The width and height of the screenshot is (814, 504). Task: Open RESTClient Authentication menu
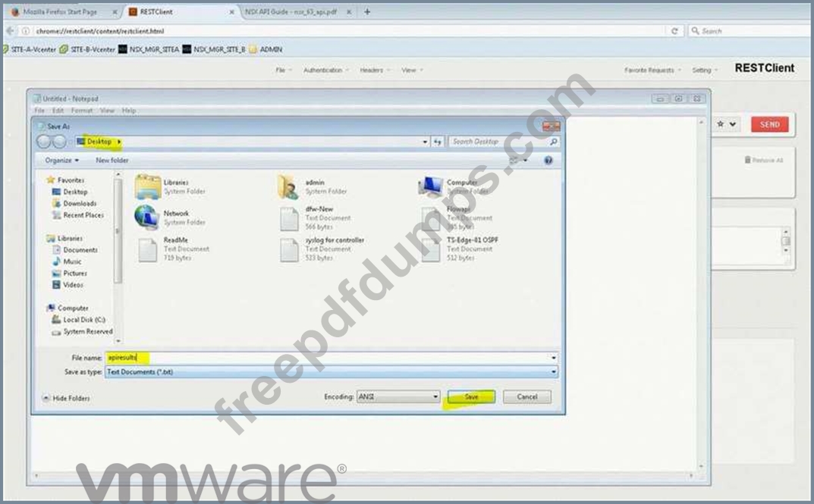click(x=326, y=70)
